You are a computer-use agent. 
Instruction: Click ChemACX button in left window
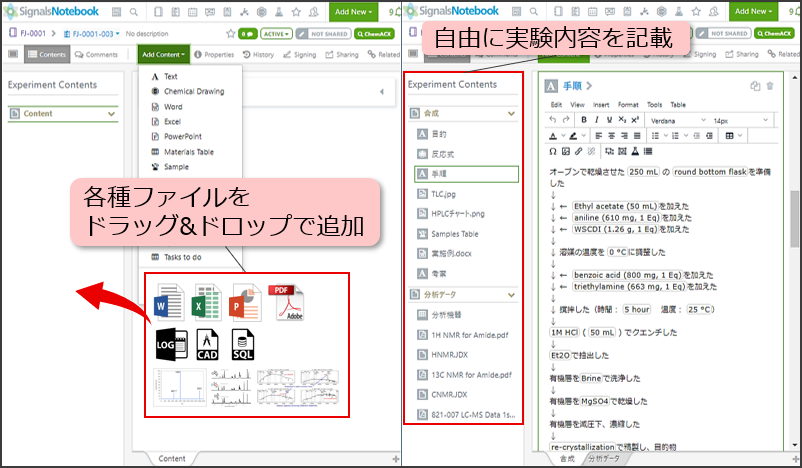click(x=374, y=34)
